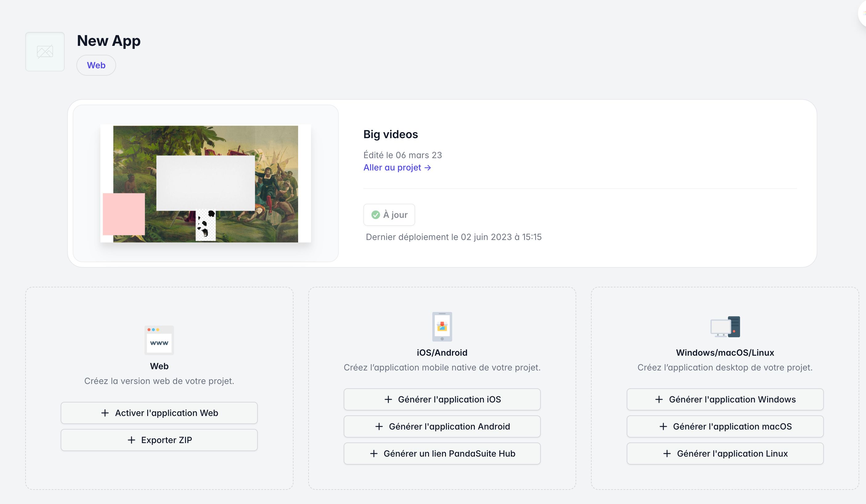This screenshot has height=504, width=866.
Task: Click the green checkmark in the À jour badge
Action: coord(375,214)
